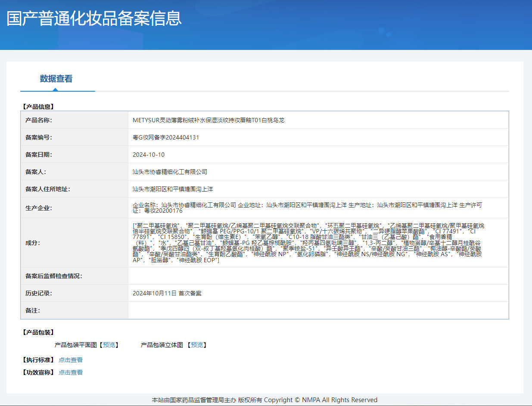Click the 生产企业 details text

point(308,208)
